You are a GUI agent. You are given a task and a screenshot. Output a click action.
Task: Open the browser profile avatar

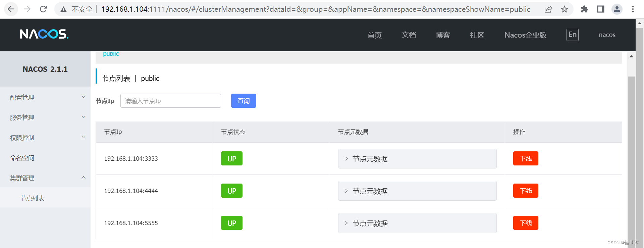(616, 9)
